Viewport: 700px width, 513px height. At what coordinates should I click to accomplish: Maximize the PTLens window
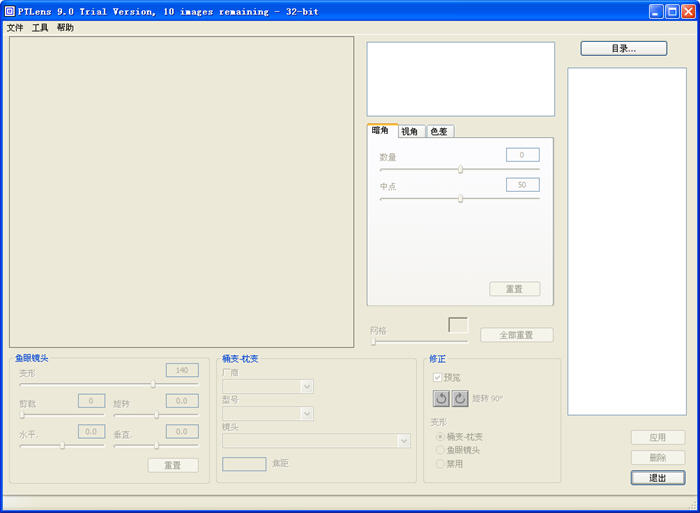pos(672,12)
